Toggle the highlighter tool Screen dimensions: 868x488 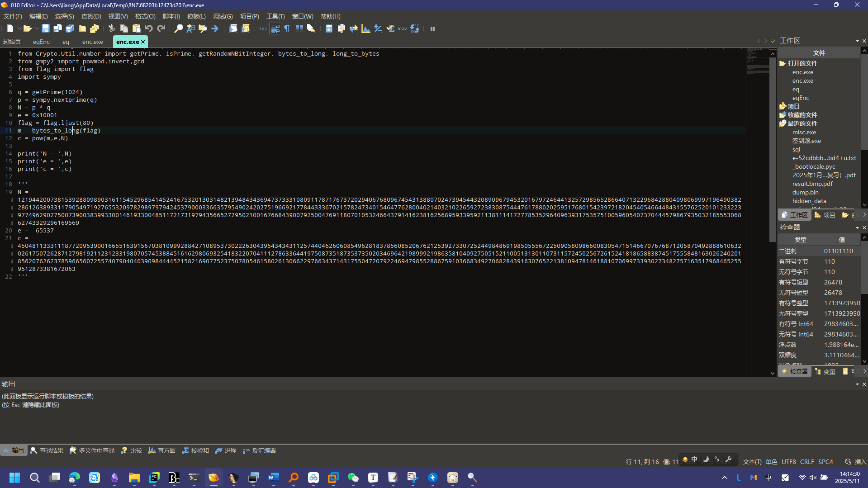(311, 28)
